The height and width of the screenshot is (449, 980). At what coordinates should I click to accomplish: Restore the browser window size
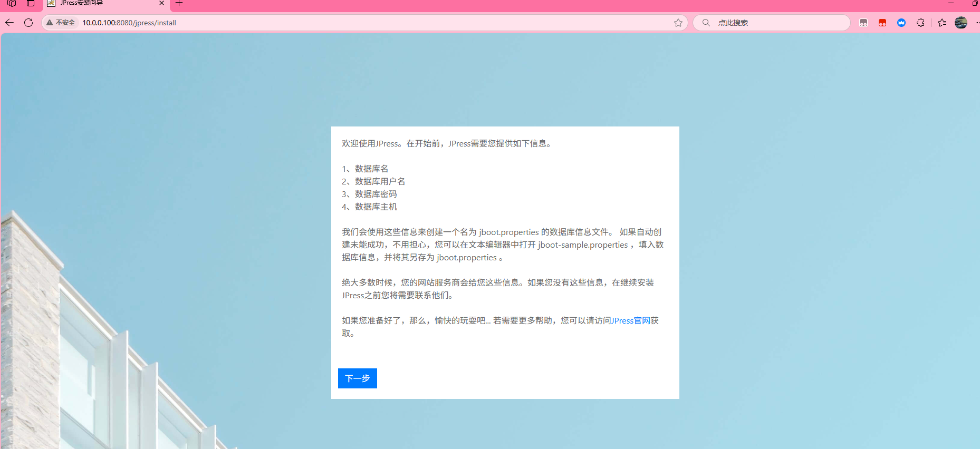tap(975, 3)
